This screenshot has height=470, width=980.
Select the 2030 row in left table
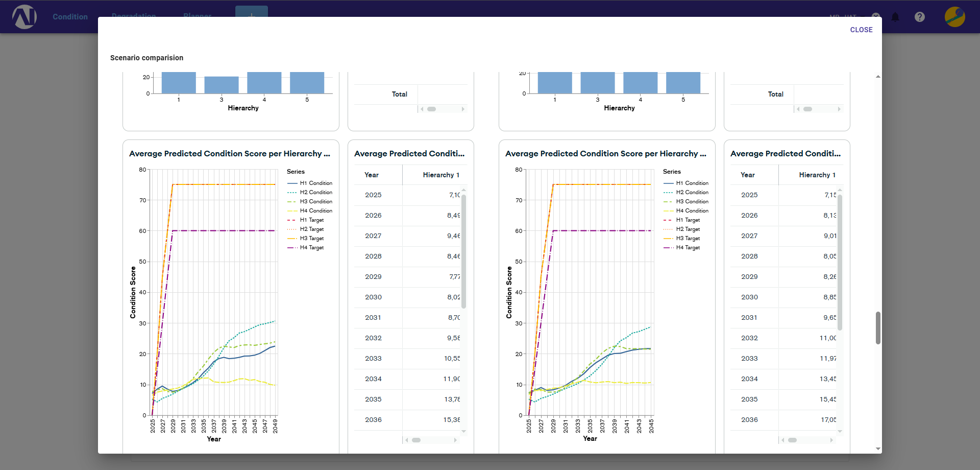pyautogui.click(x=407, y=297)
